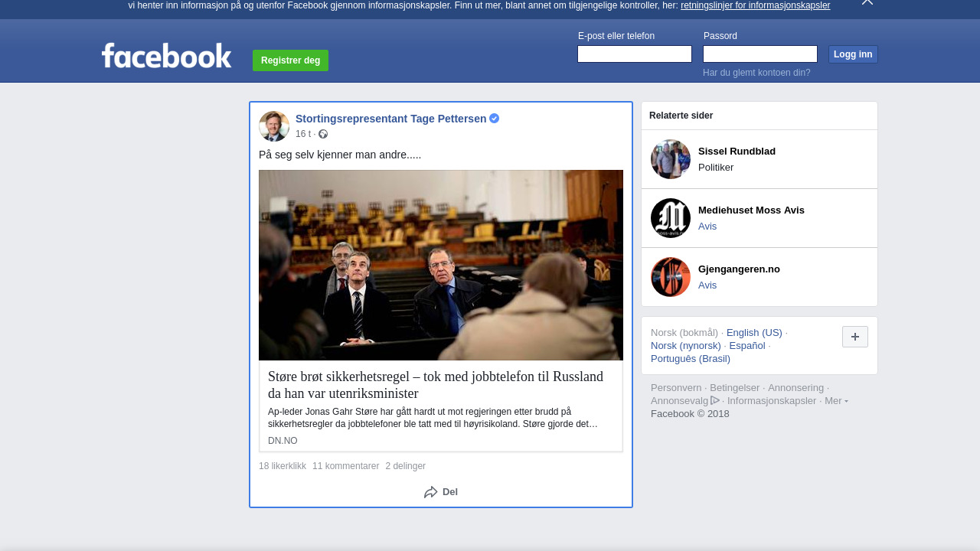Open Tage Pettersen's profile picture
The image size is (980, 551).
274,126
